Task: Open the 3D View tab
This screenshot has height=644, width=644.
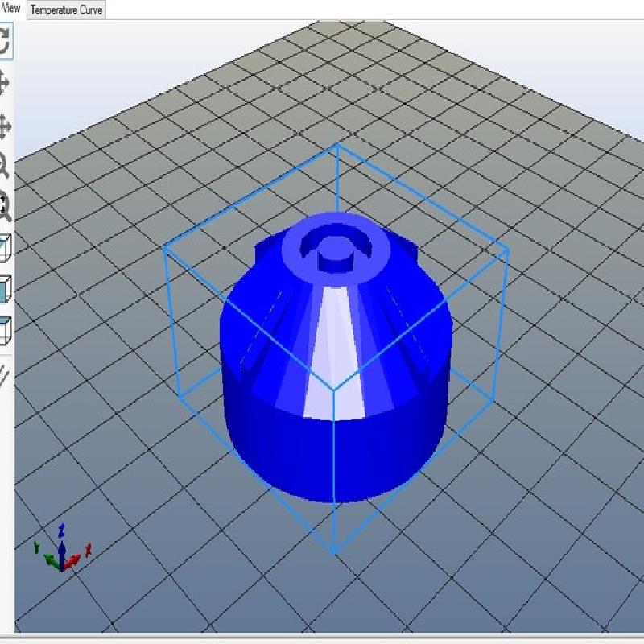Action: pyautogui.click(x=10, y=9)
